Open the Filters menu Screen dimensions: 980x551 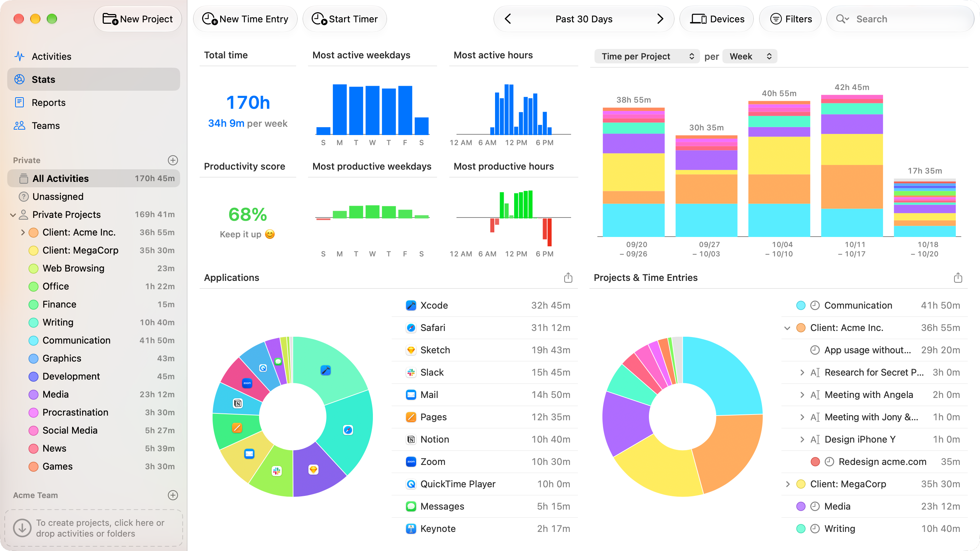pos(790,19)
